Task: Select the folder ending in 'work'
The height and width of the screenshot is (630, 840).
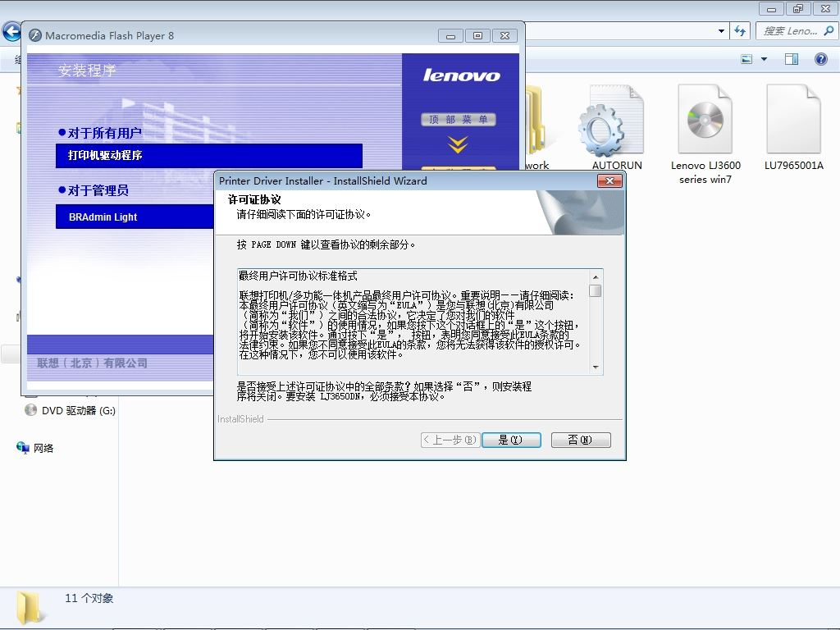Action: point(536,129)
